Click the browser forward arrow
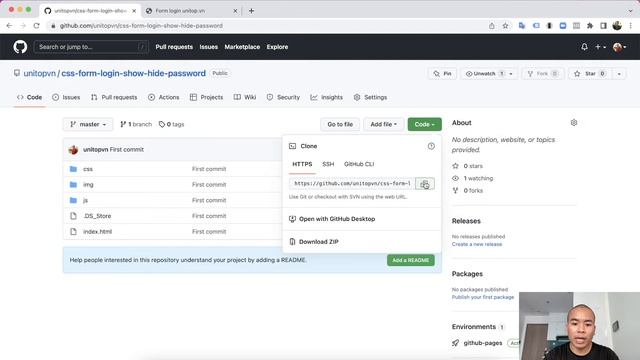 coord(23,26)
